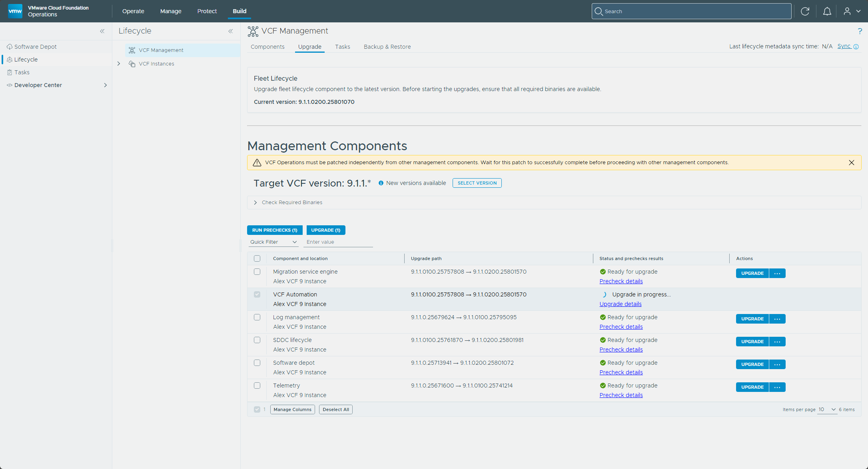Open Upgrade details link for VCF Automation
Viewport: 868px width, 469px height.
click(621, 304)
